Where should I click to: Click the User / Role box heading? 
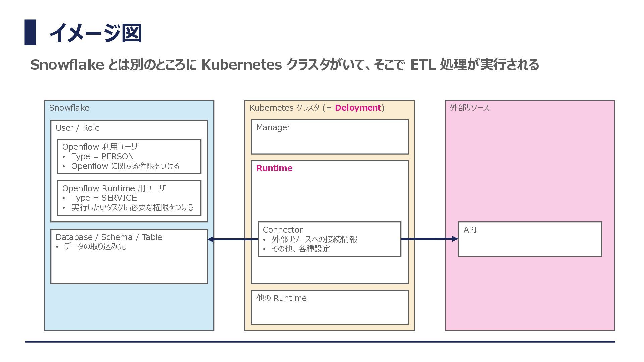[77, 128]
